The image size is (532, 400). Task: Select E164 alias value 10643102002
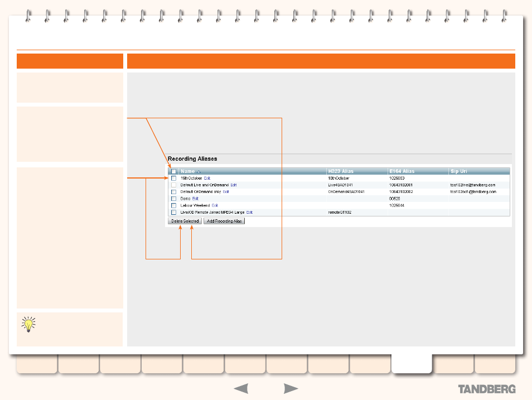point(401,192)
